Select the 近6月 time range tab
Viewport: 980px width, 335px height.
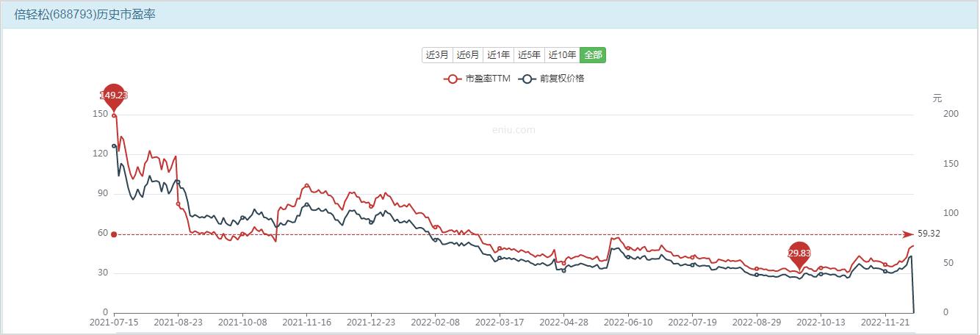[468, 55]
